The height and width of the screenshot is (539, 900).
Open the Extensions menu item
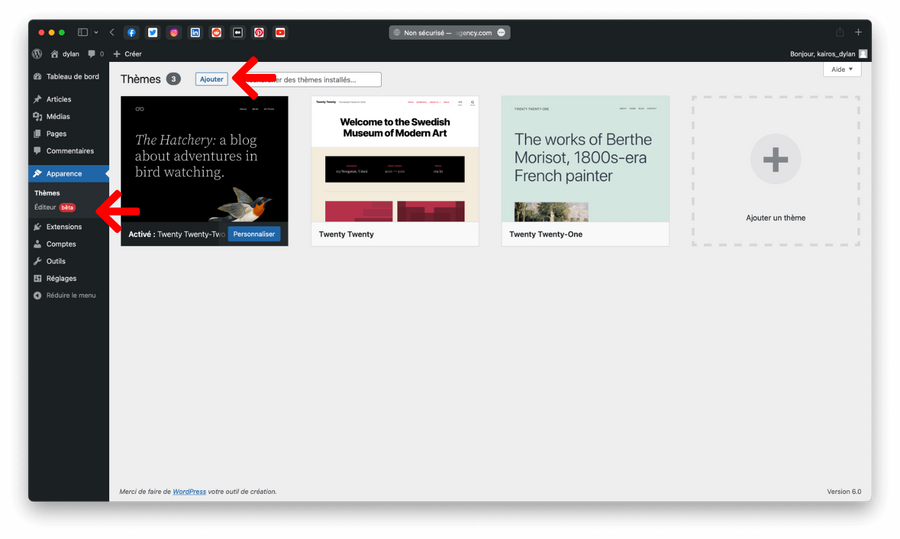[68, 227]
